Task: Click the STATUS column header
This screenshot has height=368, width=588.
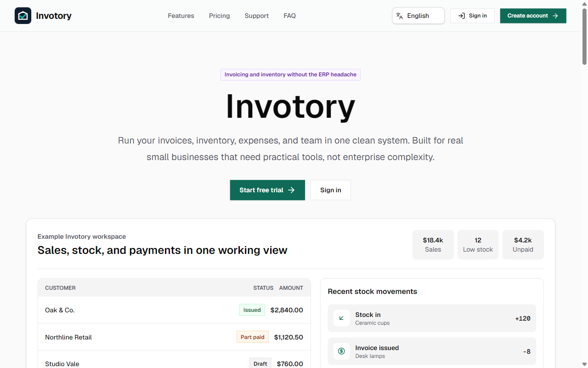Action: pos(263,288)
